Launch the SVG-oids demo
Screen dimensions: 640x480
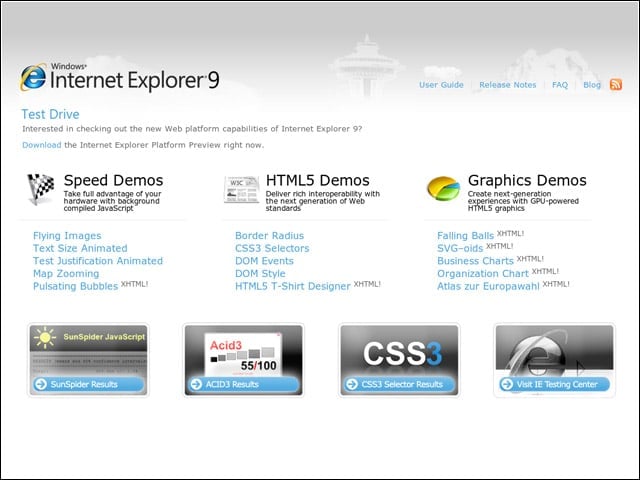[460, 248]
